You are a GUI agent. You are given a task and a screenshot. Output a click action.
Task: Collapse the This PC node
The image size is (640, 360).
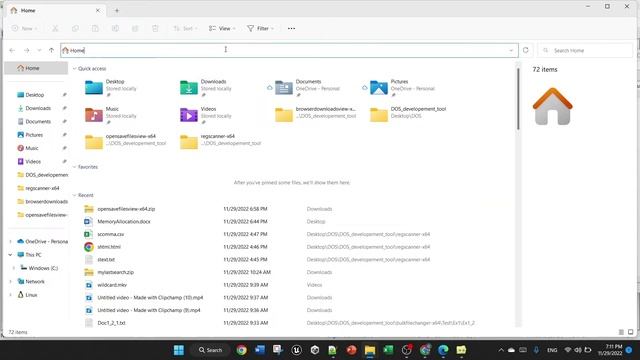[x=10, y=255]
